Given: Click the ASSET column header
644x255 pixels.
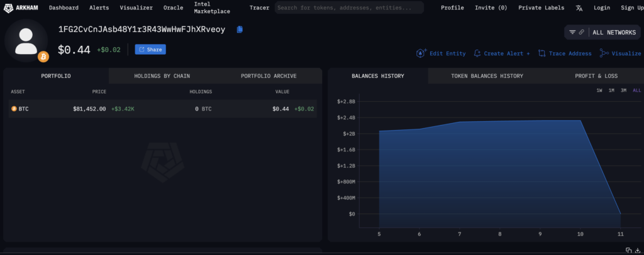Looking at the screenshot, I should (18, 92).
